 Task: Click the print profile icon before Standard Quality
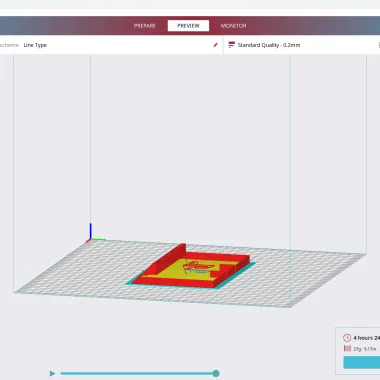click(x=231, y=45)
